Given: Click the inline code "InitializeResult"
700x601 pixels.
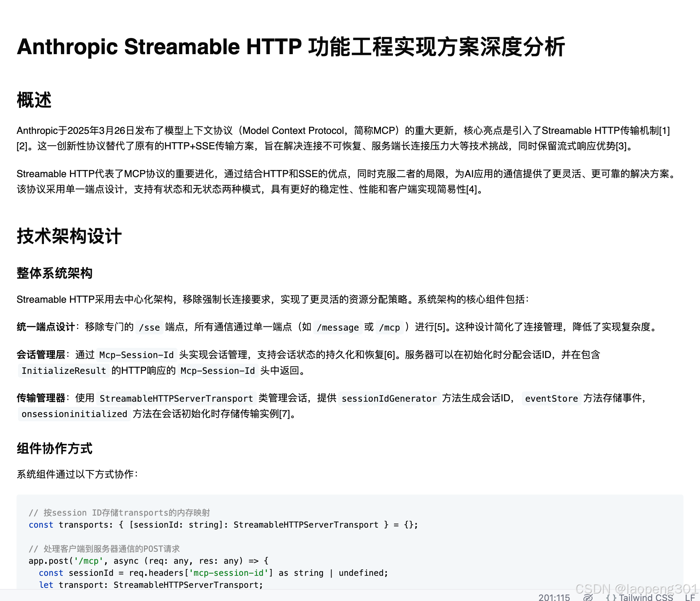Looking at the screenshot, I should pos(64,371).
